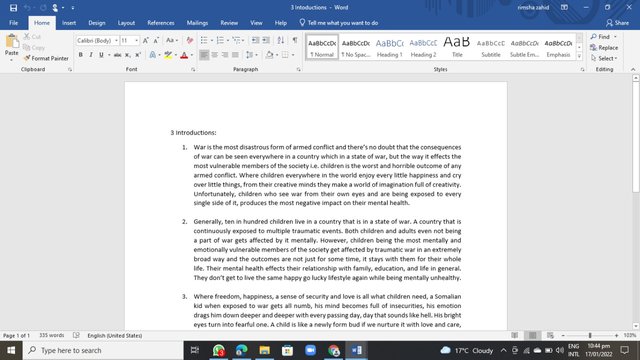Open the font name dropdown
Viewport: 640px width, 360px height.
(116, 40)
